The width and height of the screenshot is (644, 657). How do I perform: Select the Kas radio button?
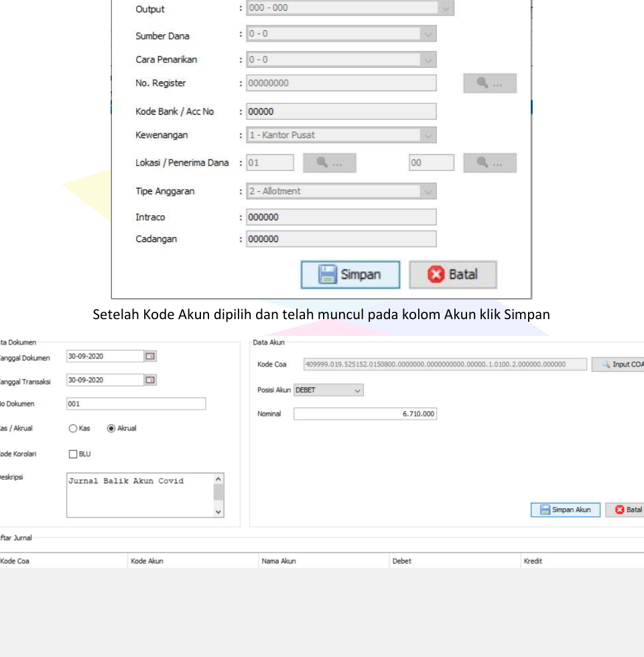click(x=72, y=428)
